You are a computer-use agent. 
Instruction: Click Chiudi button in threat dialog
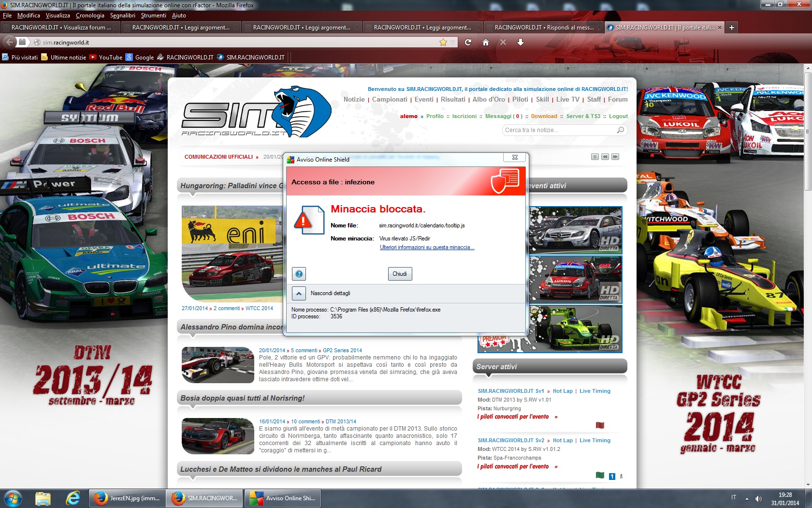click(x=400, y=274)
